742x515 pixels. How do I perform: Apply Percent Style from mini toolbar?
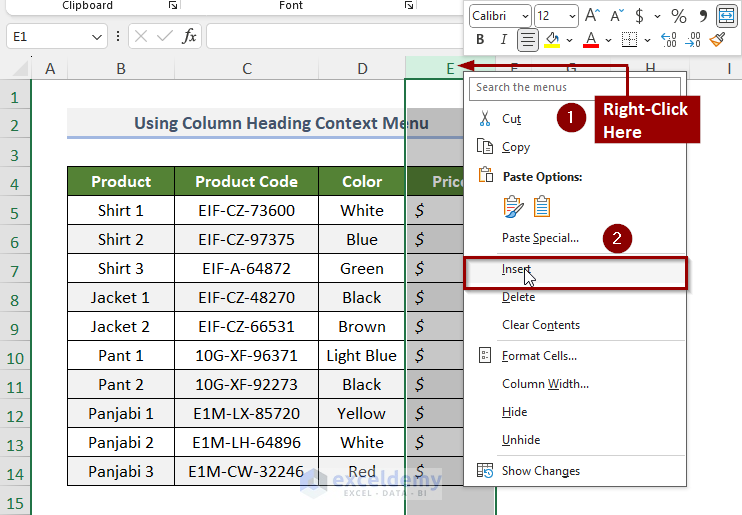pos(678,16)
